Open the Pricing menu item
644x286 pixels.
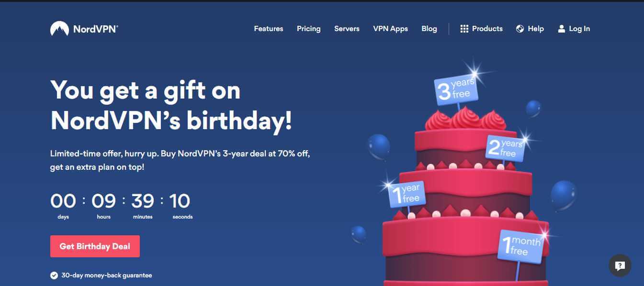[309, 29]
